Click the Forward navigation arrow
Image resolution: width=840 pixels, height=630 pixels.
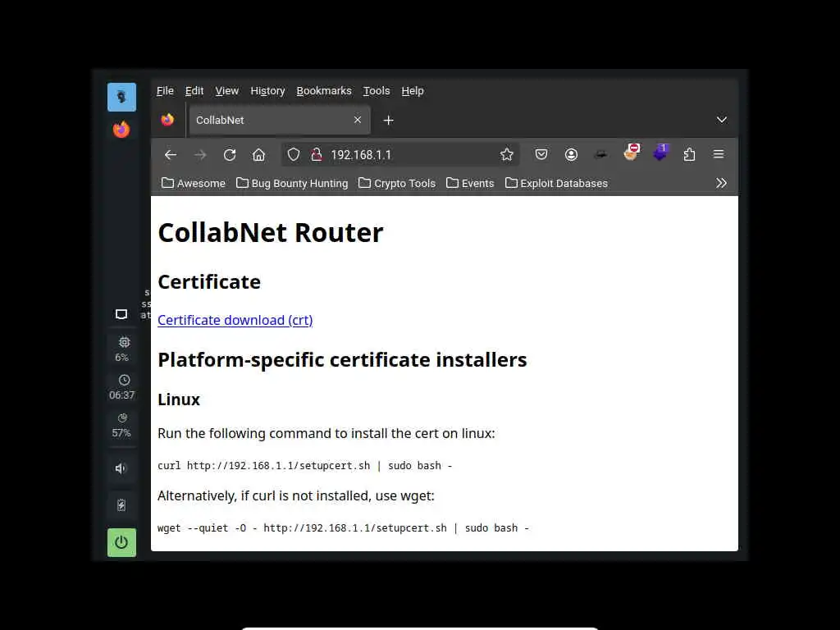pos(200,155)
